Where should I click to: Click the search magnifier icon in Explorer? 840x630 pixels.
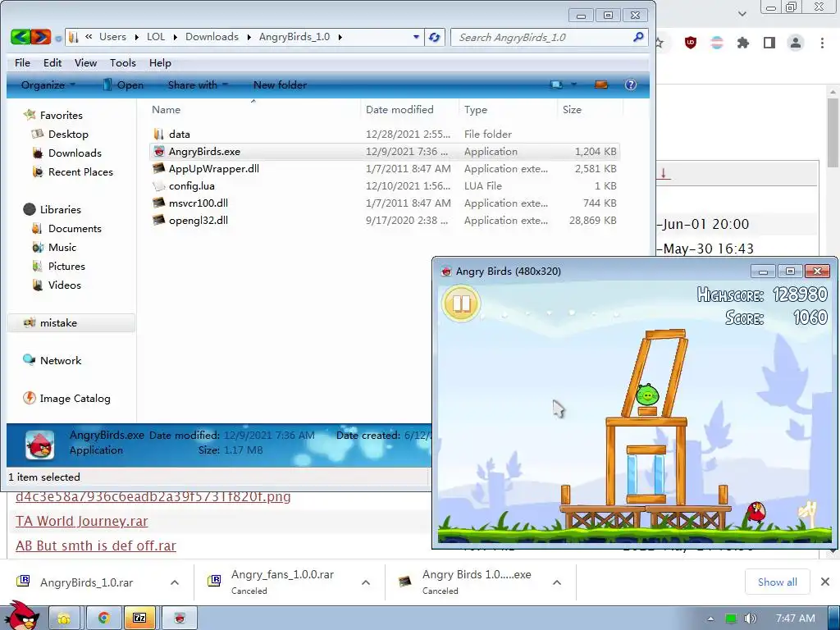point(638,37)
